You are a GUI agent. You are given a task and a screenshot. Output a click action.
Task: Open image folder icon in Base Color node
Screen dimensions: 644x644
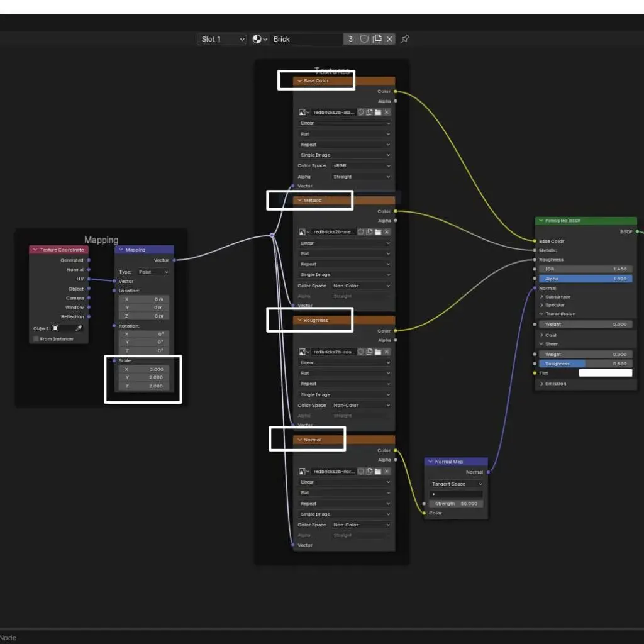(x=378, y=112)
